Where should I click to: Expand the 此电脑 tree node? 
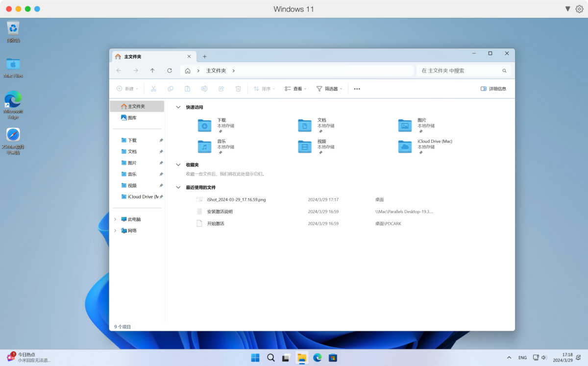(x=115, y=220)
